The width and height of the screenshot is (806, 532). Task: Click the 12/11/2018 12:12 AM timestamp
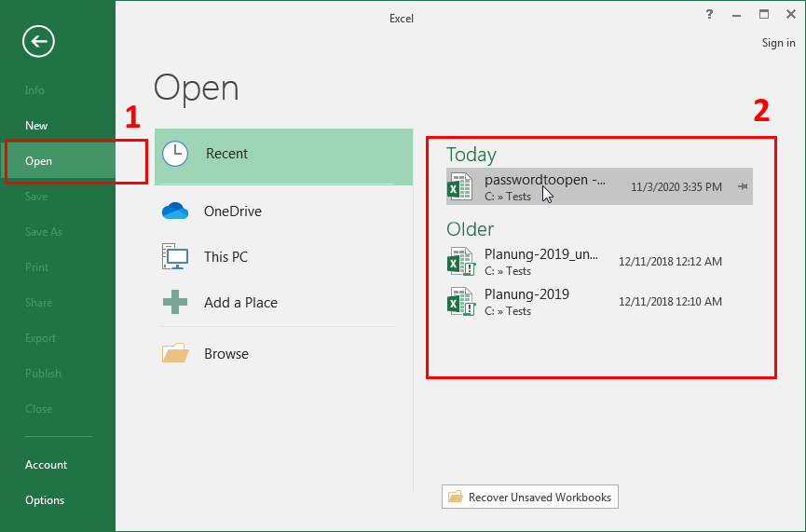tap(670, 262)
